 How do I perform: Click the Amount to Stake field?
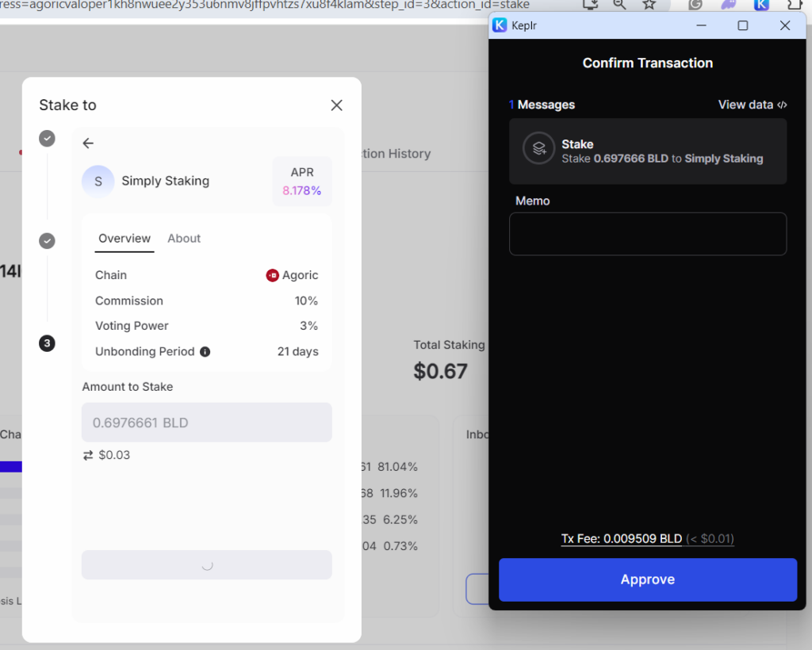point(207,422)
